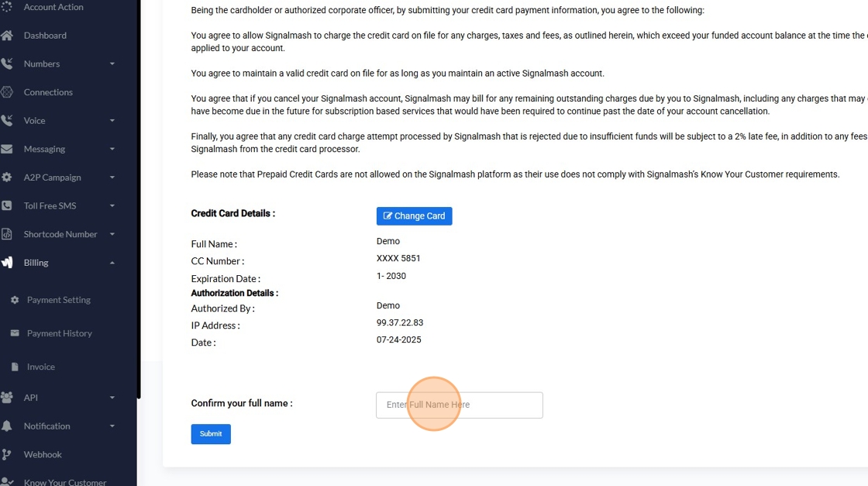Submit the full name confirmation
Image resolution: width=868 pixels, height=486 pixels.
click(x=211, y=434)
